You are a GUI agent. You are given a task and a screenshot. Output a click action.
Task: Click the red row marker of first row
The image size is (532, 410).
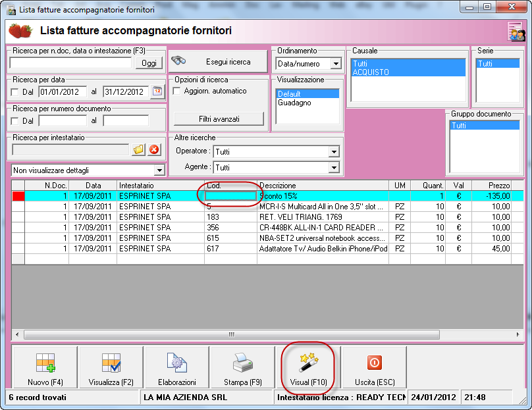pos(18,196)
